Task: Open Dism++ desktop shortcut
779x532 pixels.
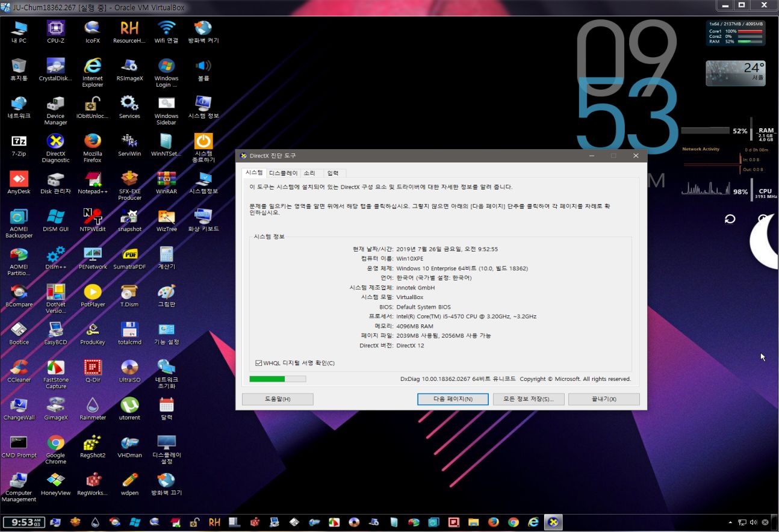Action: coord(55,258)
